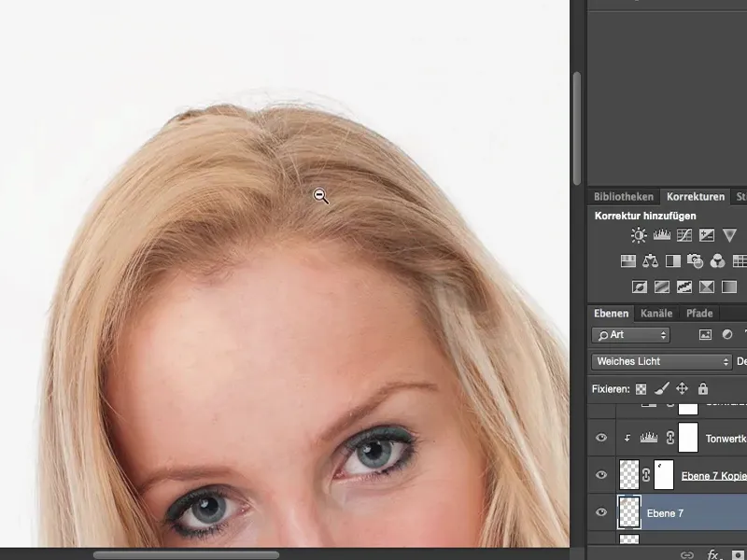Click the Levels icon on Tonwertkorrektur layer
747x560 pixels.
pos(648,438)
